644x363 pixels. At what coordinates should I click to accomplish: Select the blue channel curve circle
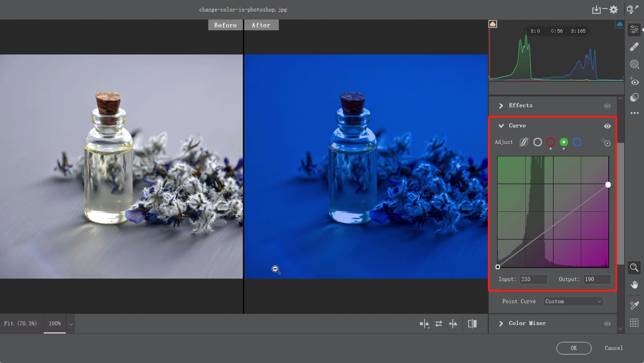click(x=577, y=142)
